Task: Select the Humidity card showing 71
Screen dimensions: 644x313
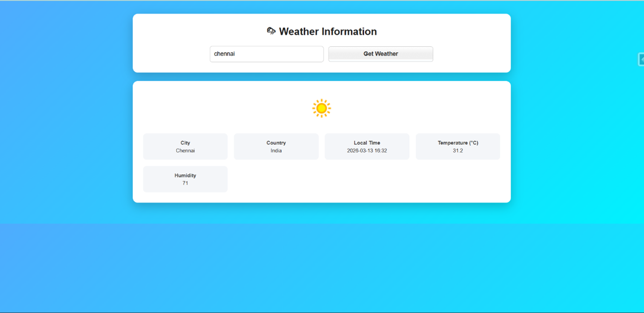Action: tap(185, 179)
